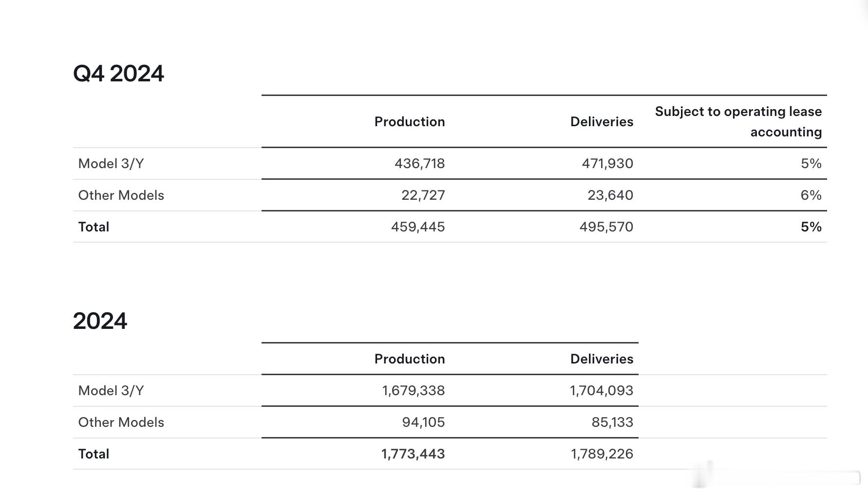Image resolution: width=868 pixels, height=496 pixels.
Task: Select the 495,570 total deliveries cell
Action: pos(606,227)
